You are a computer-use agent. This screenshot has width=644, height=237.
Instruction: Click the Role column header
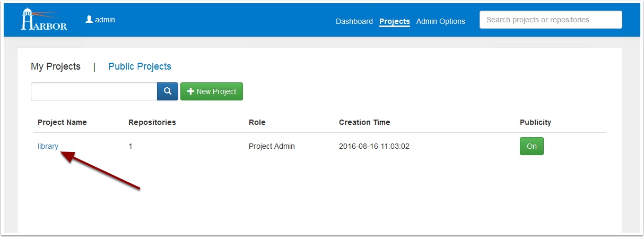257,122
